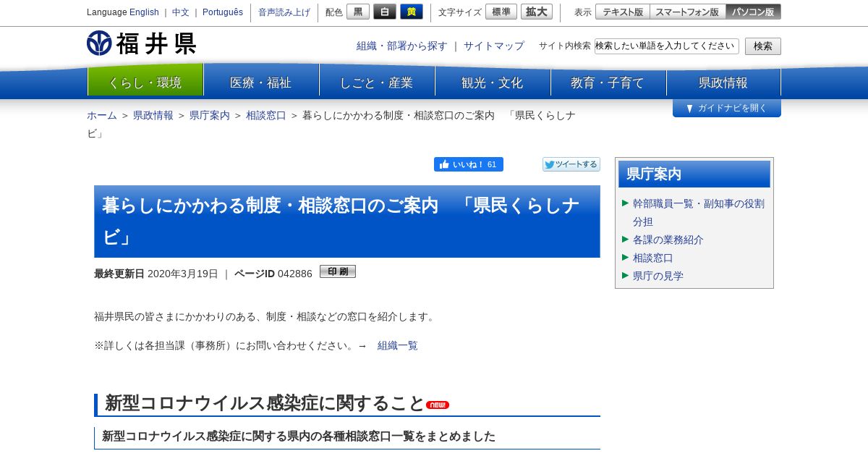Go to 相談窓口 in breadcrumb
Image resolution: width=868 pixels, height=456 pixels.
click(x=266, y=115)
